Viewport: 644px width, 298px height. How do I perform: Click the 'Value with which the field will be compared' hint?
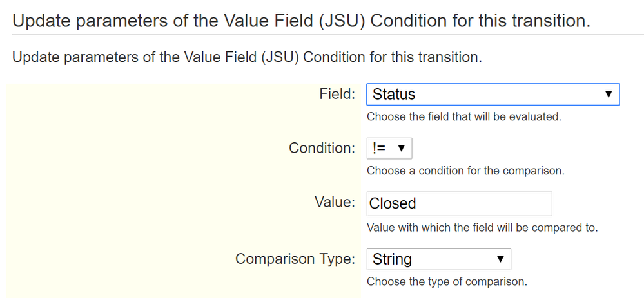(x=482, y=228)
